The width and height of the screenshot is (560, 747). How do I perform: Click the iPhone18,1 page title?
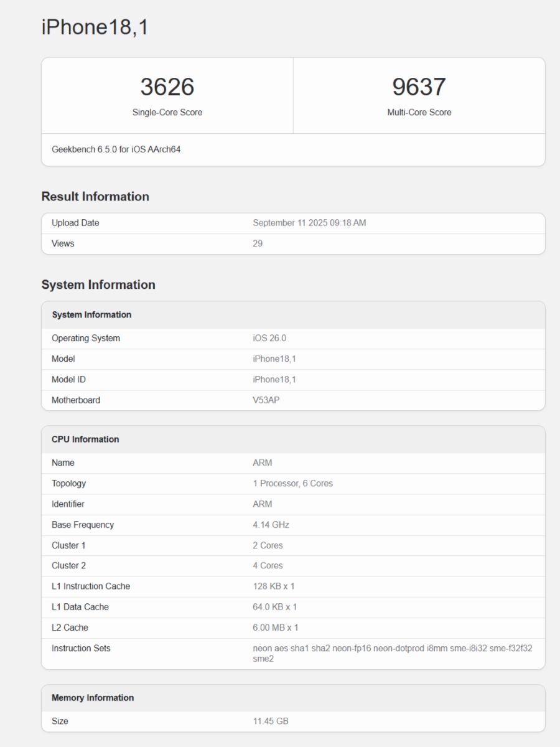[95, 27]
